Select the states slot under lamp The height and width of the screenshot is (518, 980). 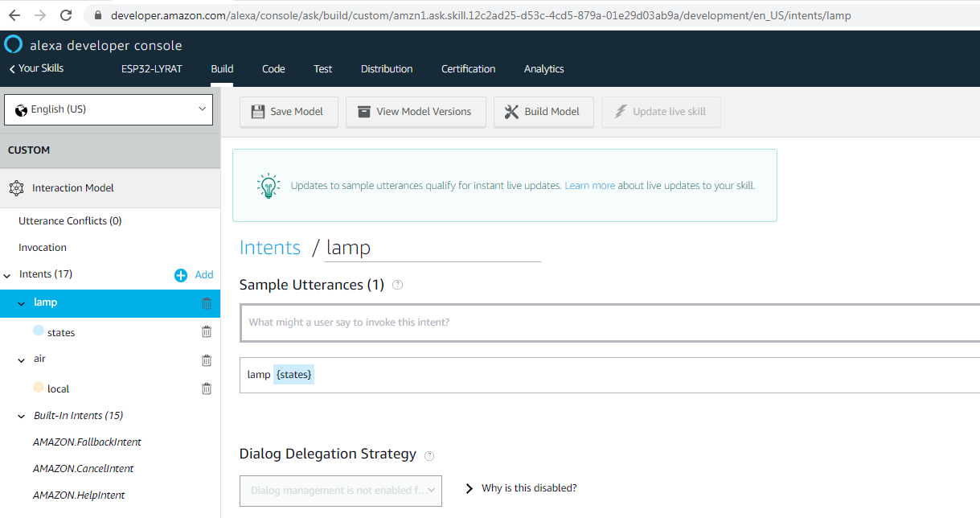click(x=61, y=333)
